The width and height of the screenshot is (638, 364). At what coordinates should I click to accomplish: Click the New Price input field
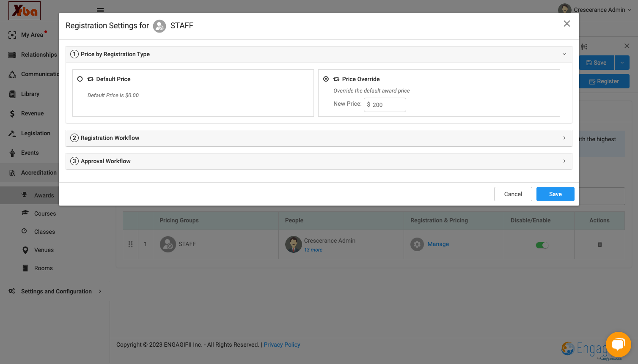pyautogui.click(x=385, y=105)
